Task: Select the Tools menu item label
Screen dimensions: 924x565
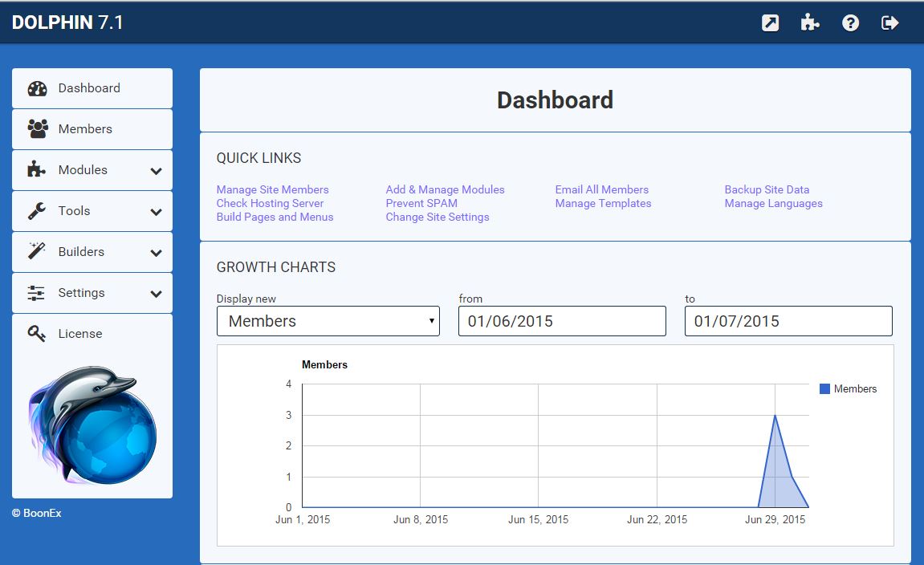Action: (74, 211)
